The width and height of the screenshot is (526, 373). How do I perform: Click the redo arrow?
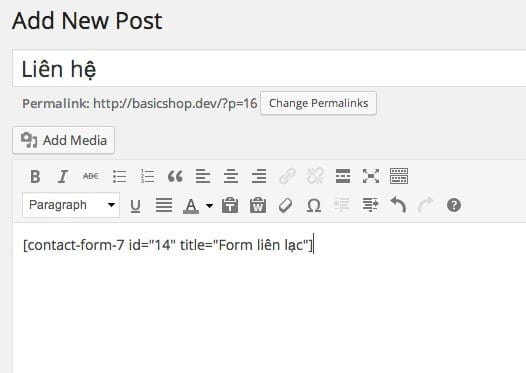[x=426, y=205]
